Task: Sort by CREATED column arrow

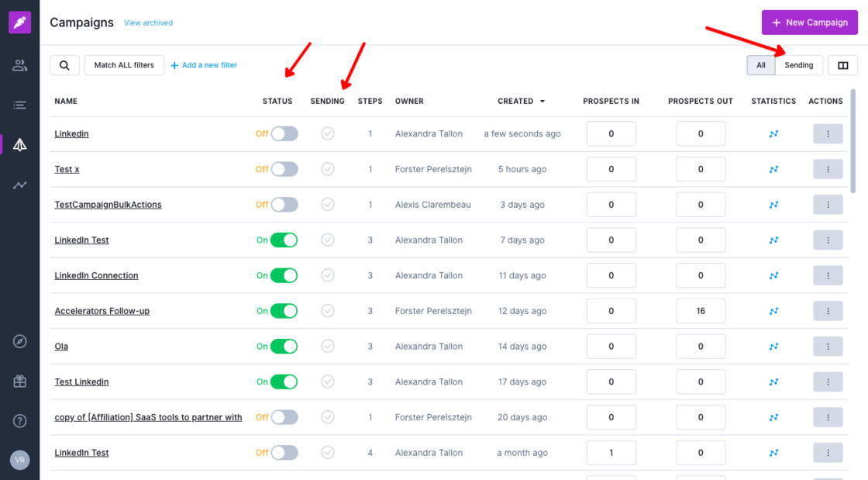Action: point(542,102)
